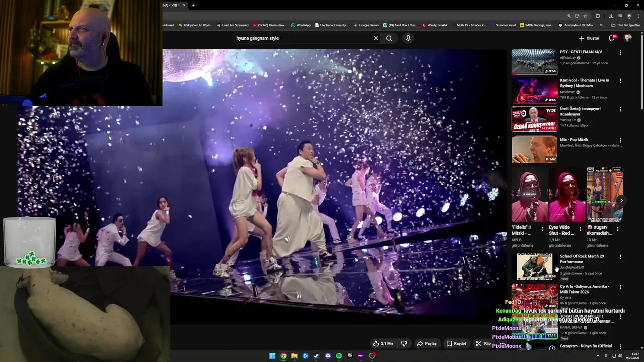Open the browser extensions puzzle icon
Viewport: 644px width, 362px height.
pyautogui.click(x=598, y=16)
